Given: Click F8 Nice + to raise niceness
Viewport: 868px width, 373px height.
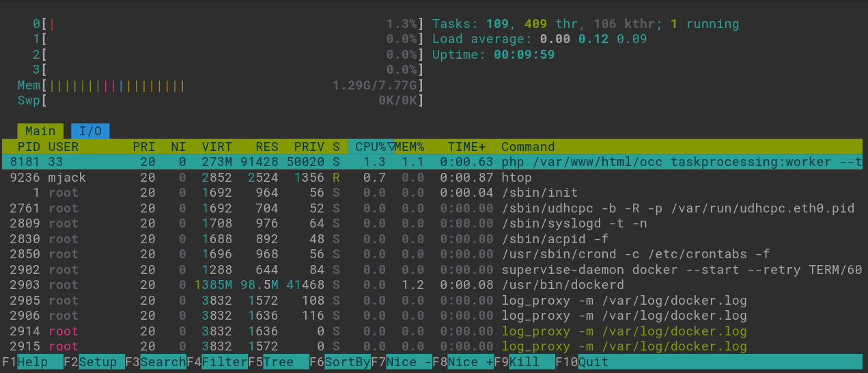Looking at the screenshot, I should pos(463,362).
